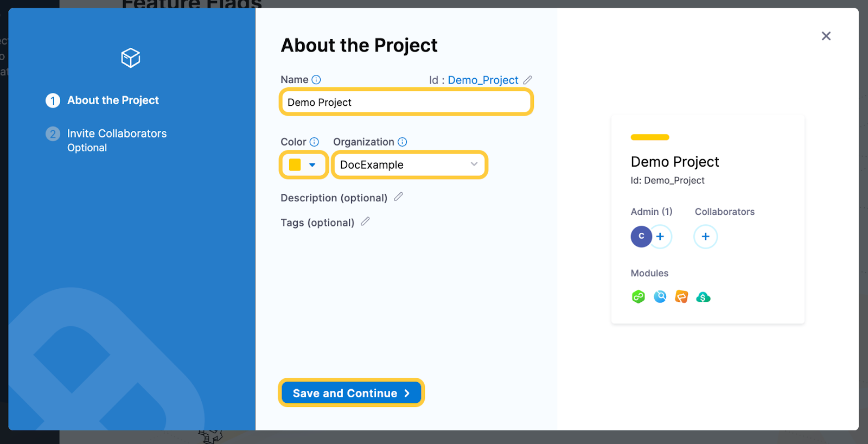Click the pencil icon to edit project Id
The width and height of the screenshot is (868, 444).
(527, 80)
